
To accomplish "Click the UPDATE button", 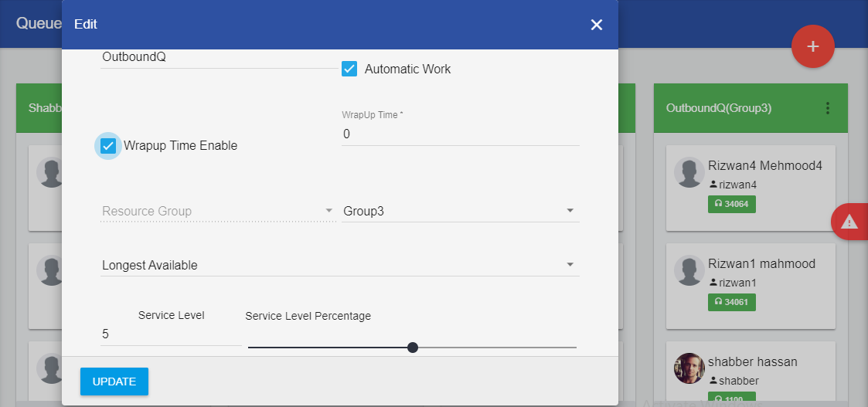I will tap(114, 382).
